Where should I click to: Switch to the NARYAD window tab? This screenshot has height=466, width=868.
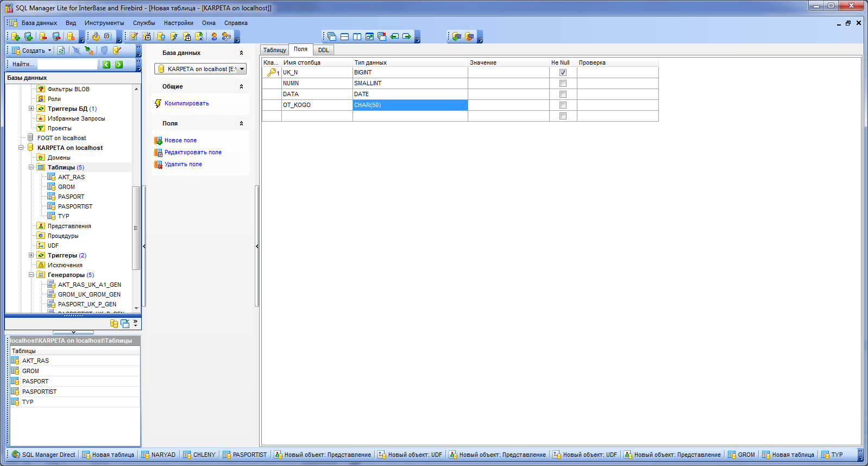pyautogui.click(x=159, y=455)
